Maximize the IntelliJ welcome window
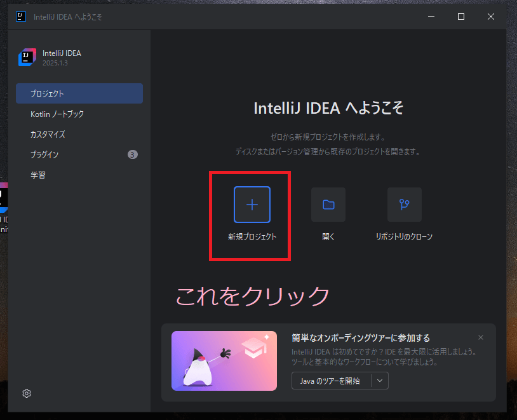This screenshot has height=420, width=517. [x=461, y=17]
